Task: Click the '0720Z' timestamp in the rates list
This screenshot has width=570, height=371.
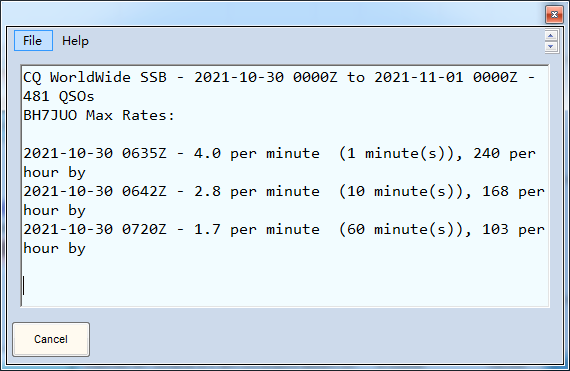Action: click(144, 229)
